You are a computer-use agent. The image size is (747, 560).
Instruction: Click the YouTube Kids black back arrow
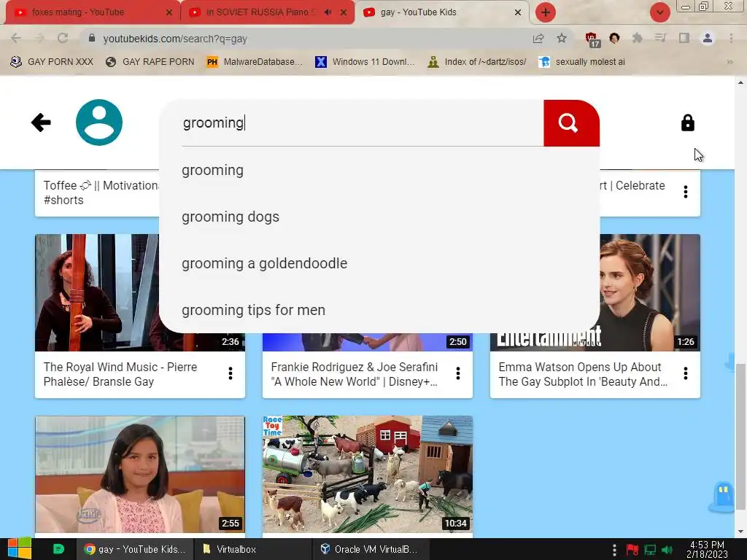(x=41, y=122)
